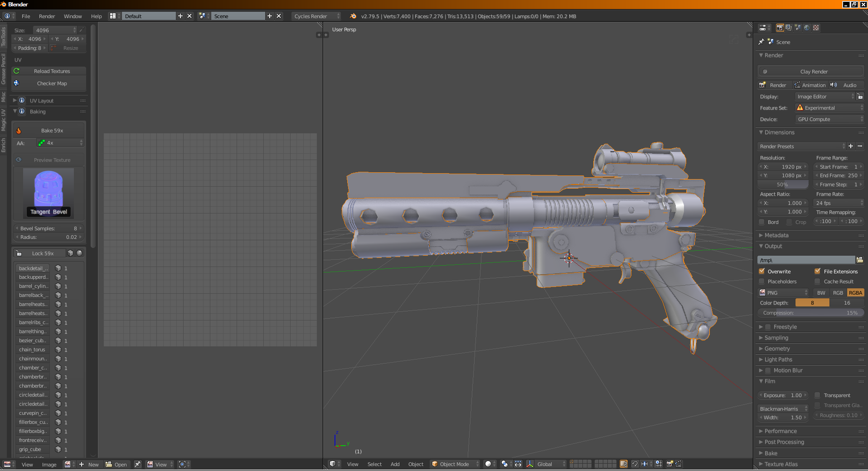Open the Object Mode dropdown

coord(455,464)
